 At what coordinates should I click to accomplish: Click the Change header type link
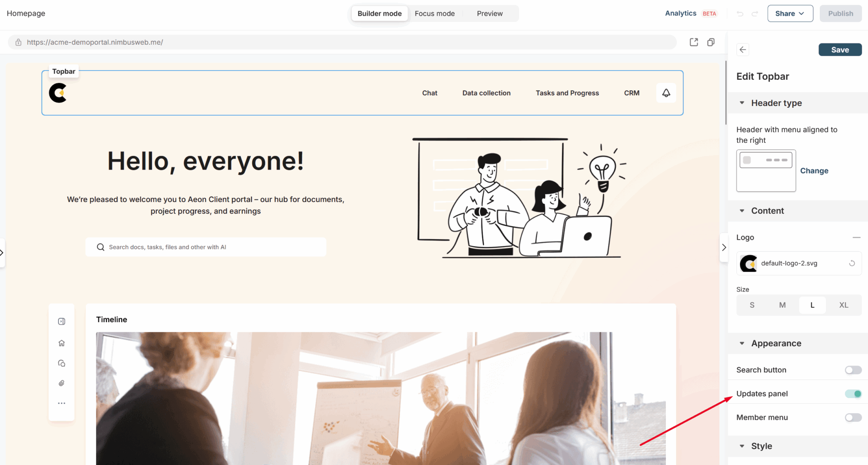[814, 171]
